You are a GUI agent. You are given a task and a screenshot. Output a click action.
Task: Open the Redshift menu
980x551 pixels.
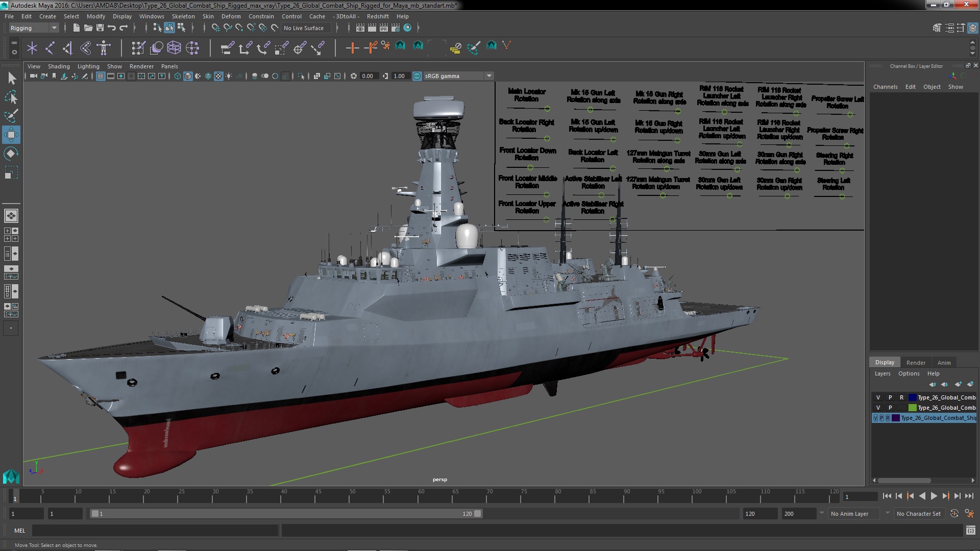(x=378, y=16)
